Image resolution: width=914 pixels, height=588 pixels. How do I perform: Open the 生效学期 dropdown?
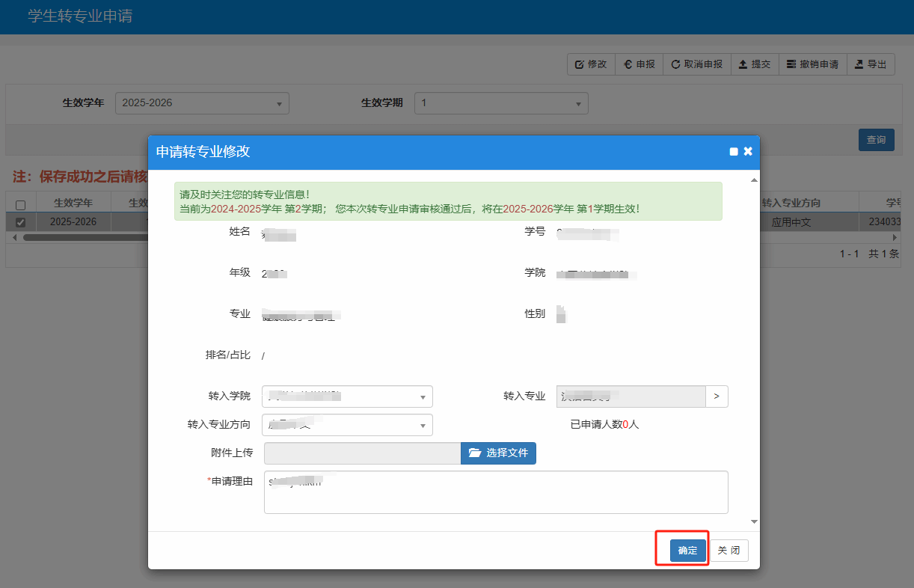[x=501, y=103]
